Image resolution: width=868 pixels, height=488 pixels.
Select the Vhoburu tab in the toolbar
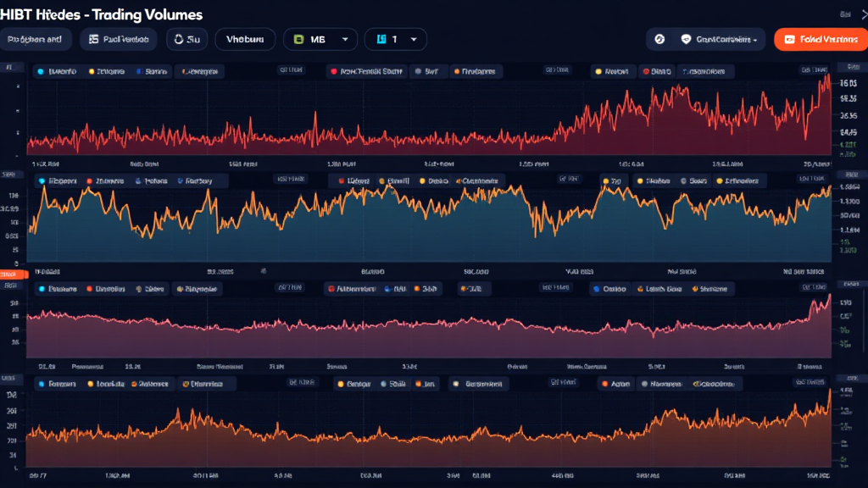tap(244, 39)
